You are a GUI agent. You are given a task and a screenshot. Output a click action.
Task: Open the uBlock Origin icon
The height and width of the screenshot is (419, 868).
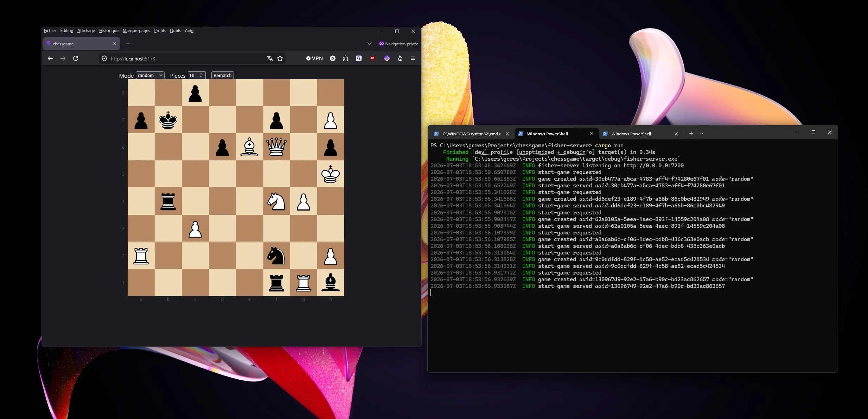pos(373,58)
